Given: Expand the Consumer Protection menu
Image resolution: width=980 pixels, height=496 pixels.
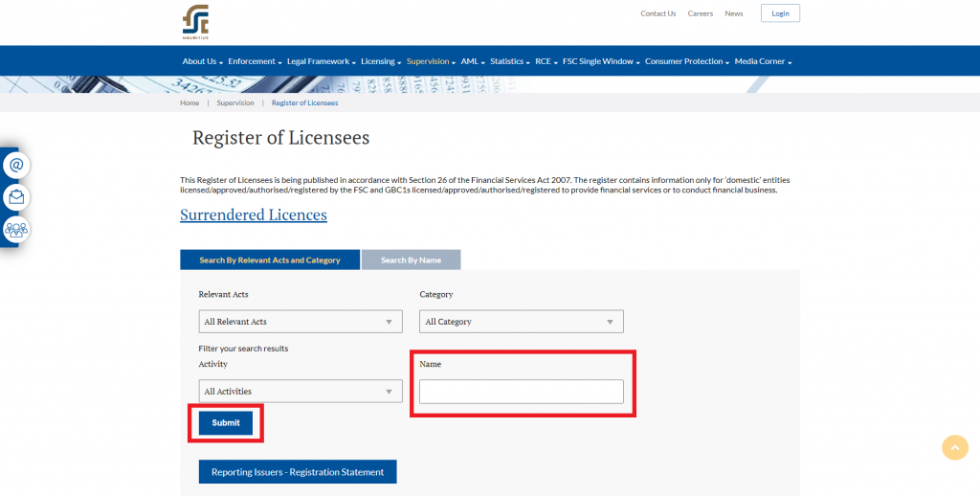Looking at the screenshot, I should pos(686,61).
